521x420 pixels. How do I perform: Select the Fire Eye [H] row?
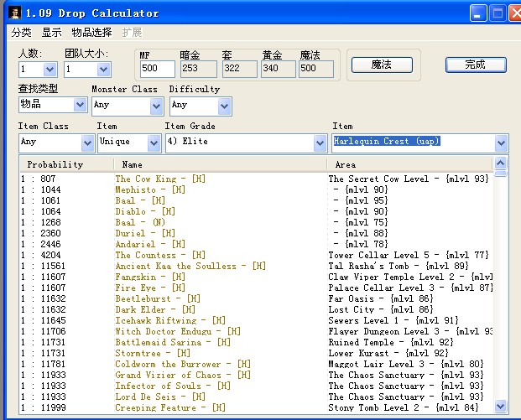pos(256,288)
